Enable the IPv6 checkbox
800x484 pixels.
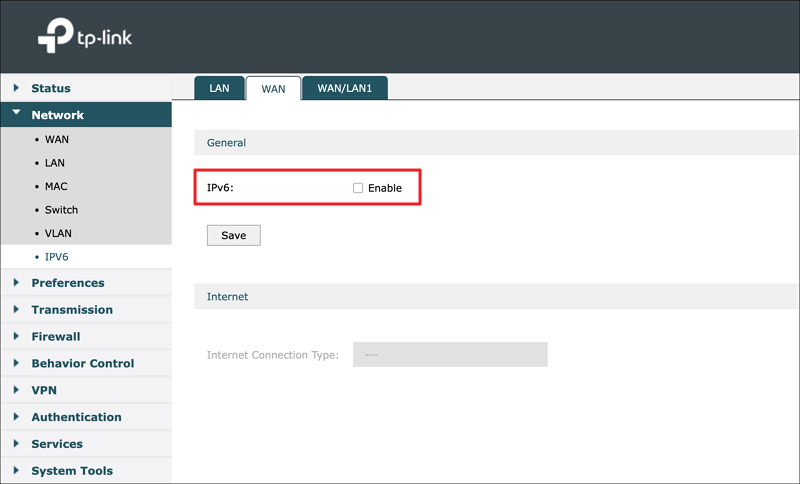pos(358,188)
